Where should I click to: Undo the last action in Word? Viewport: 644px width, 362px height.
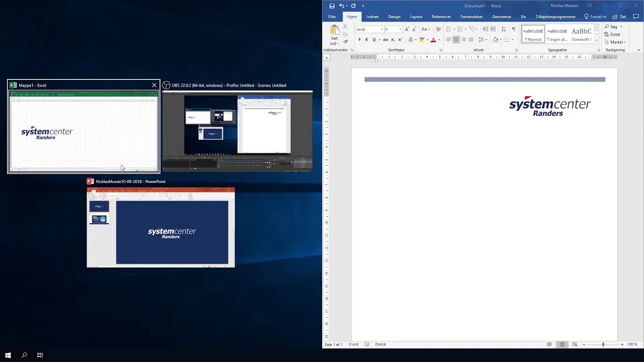(342, 6)
